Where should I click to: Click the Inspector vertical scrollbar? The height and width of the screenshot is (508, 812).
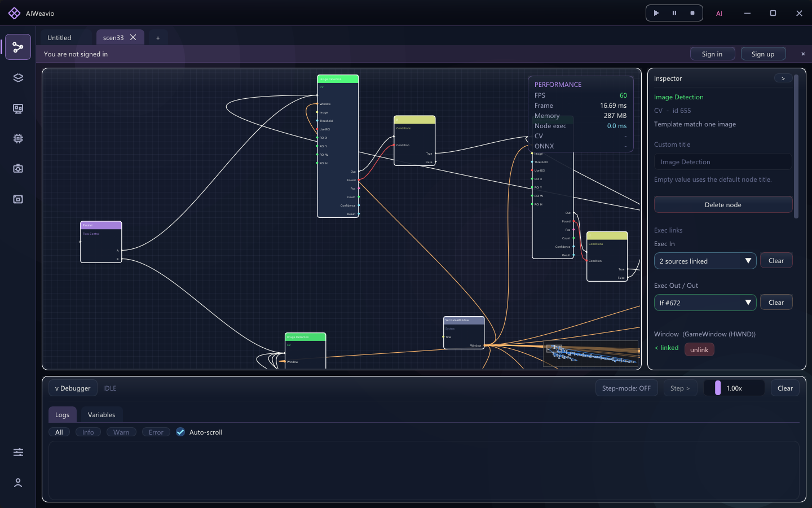[x=796, y=146]
